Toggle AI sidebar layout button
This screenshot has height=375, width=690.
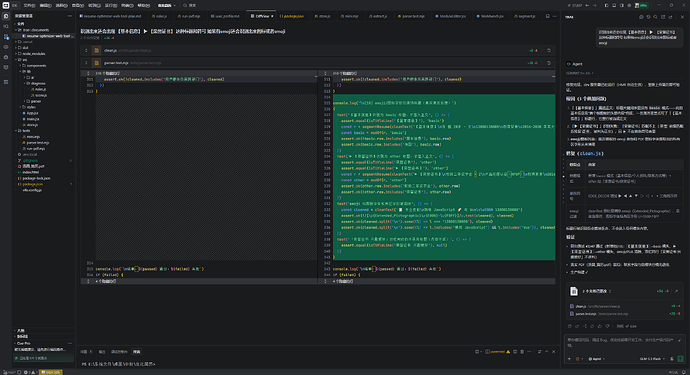pos(621,5)
